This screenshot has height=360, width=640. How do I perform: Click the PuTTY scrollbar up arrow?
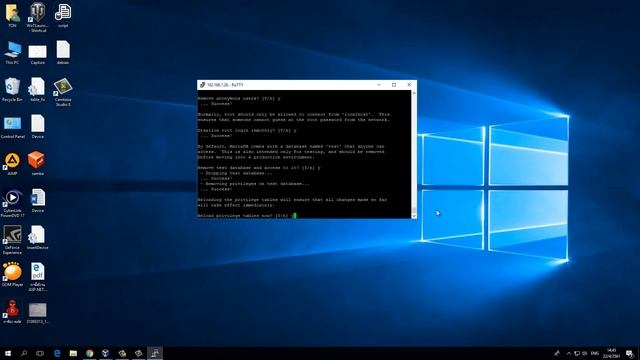coord(414,93)
